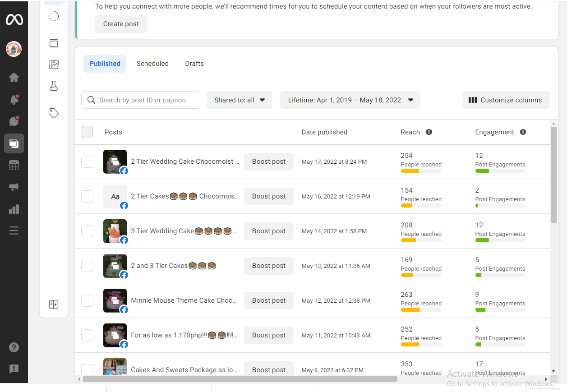Focus the Search by post ID field

click(x=141, y=100)
